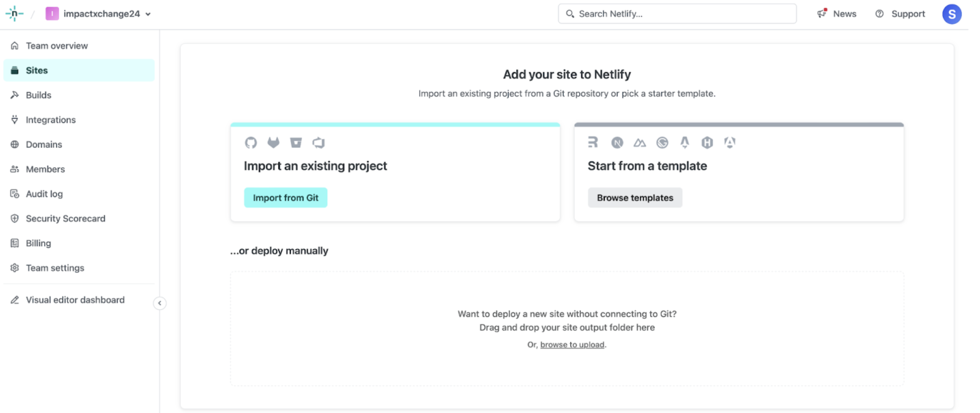Click the Members people icon
Viewport: 980px width, 413px height.
pyautogui.click(x=15, y=169)
